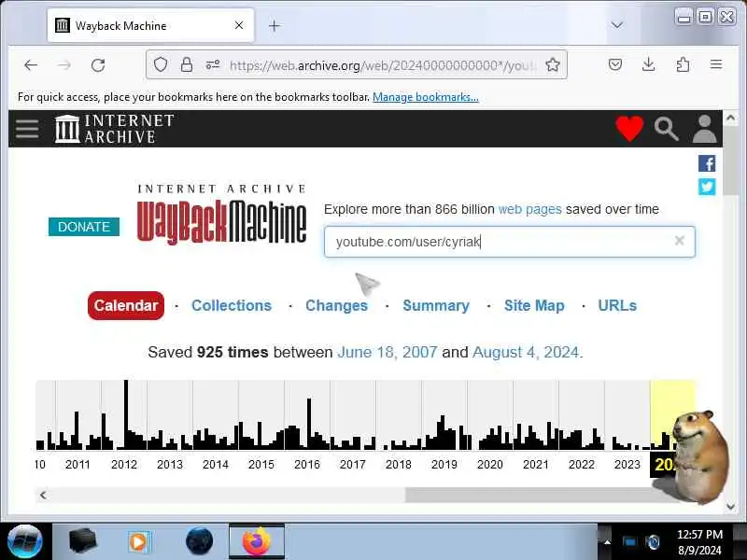The height and width of the screenshot is (560, 747).
Task: Open the user account avatar icon
Action: tap(705, 129)
